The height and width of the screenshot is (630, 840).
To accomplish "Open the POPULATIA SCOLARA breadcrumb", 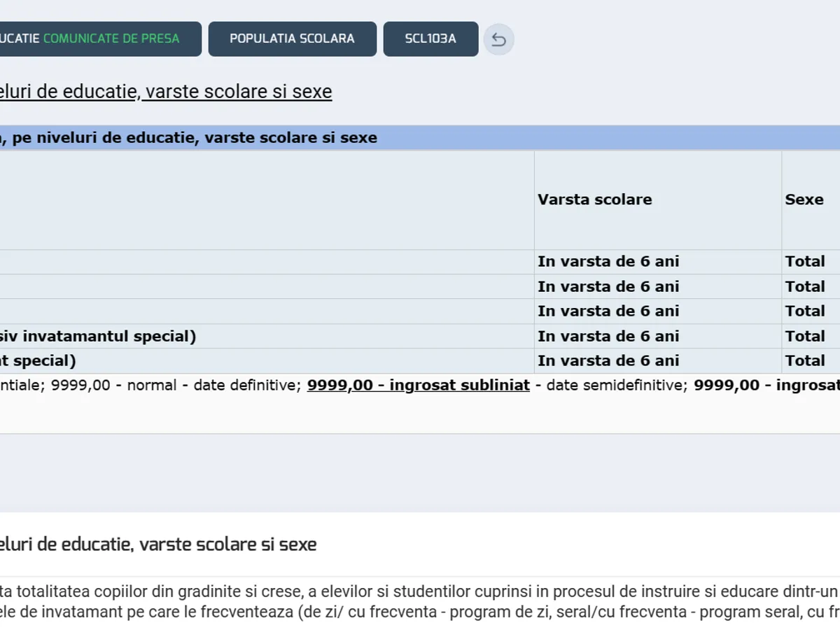I will click(x=292, y=38).
